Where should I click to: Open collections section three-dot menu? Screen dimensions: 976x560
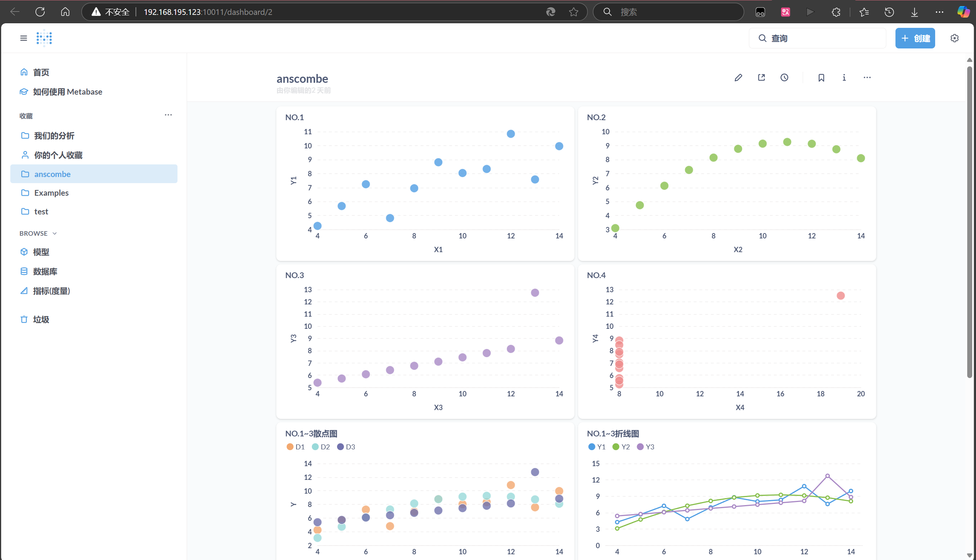(x=168, y=115)
